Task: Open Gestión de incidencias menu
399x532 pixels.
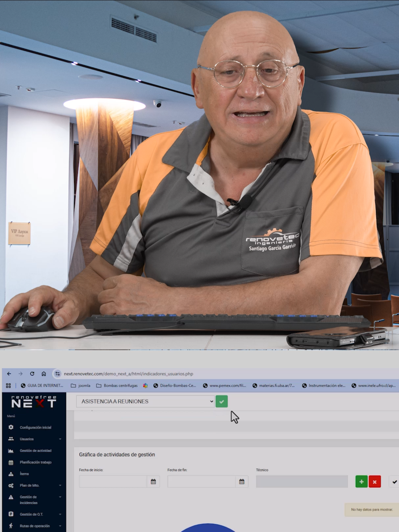Action: pyautogui.click(x=28, y=500)
